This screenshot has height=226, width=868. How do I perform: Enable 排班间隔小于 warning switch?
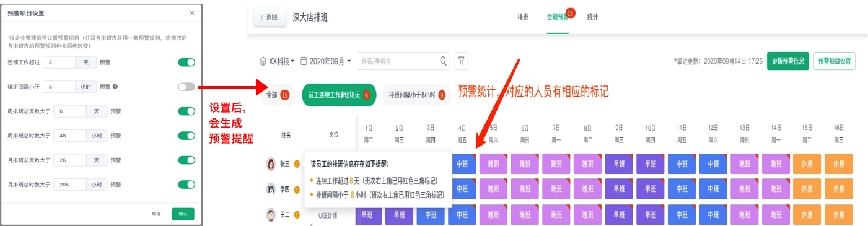(x=186, y=87)
